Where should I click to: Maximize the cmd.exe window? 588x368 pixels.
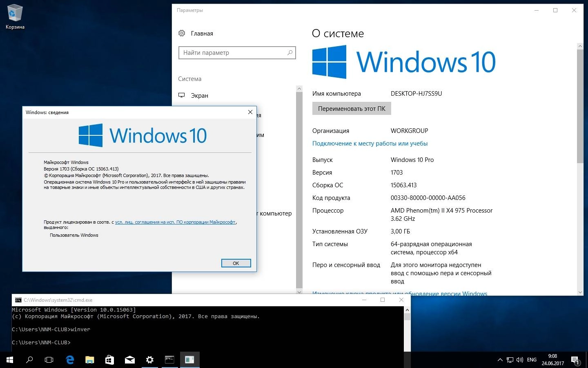point(383,300)
